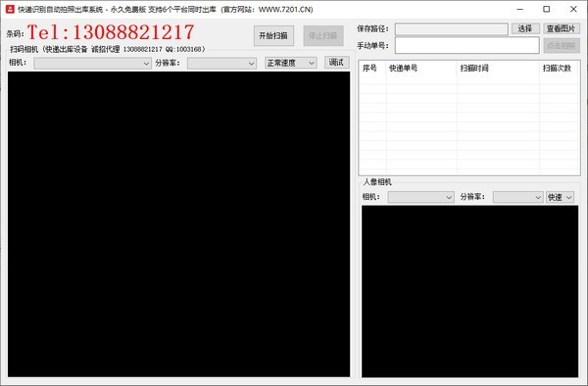Screen dimensions: 588x386
Task: Open the 快速 speed dropdown
Action: pos(560,197)
